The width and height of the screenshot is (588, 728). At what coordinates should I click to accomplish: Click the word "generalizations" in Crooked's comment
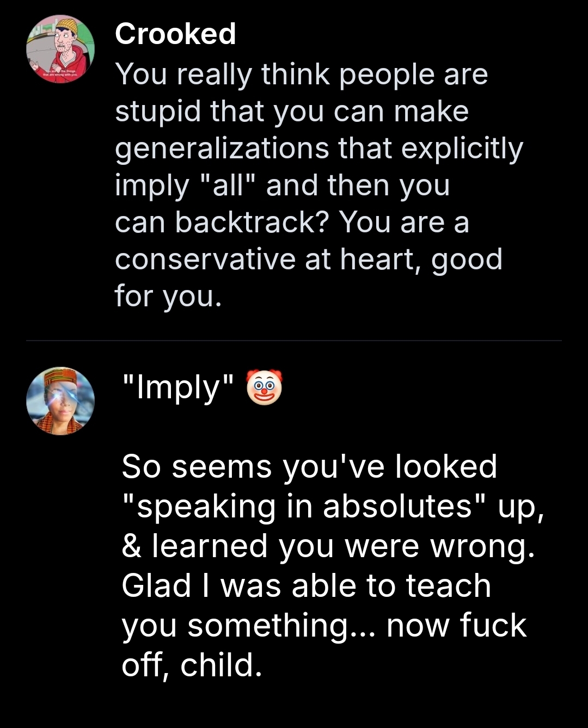[x=222, y=148]
